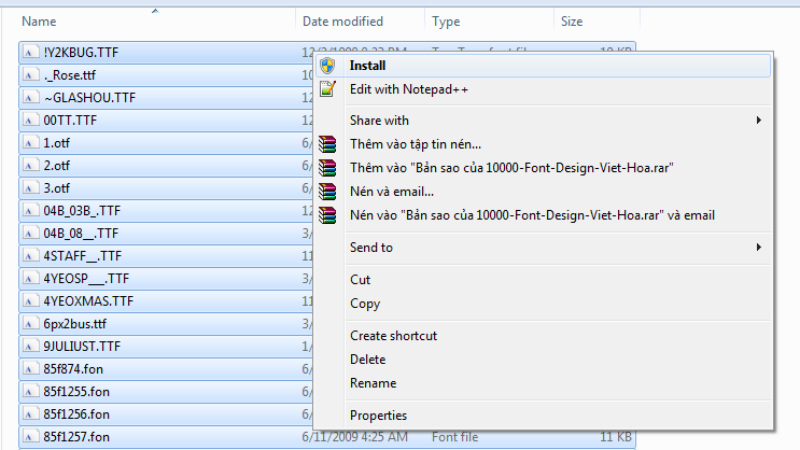
Task: Sort files by the Name column header
Action: pos(39,21)
